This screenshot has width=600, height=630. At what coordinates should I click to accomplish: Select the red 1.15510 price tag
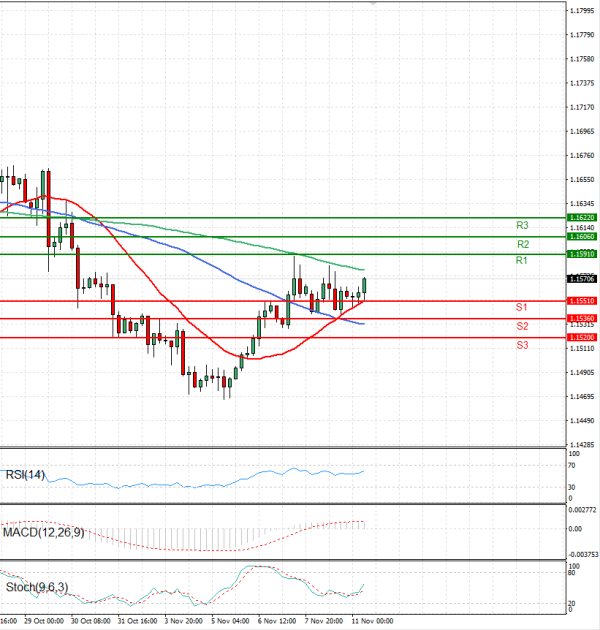click(581, 300)
